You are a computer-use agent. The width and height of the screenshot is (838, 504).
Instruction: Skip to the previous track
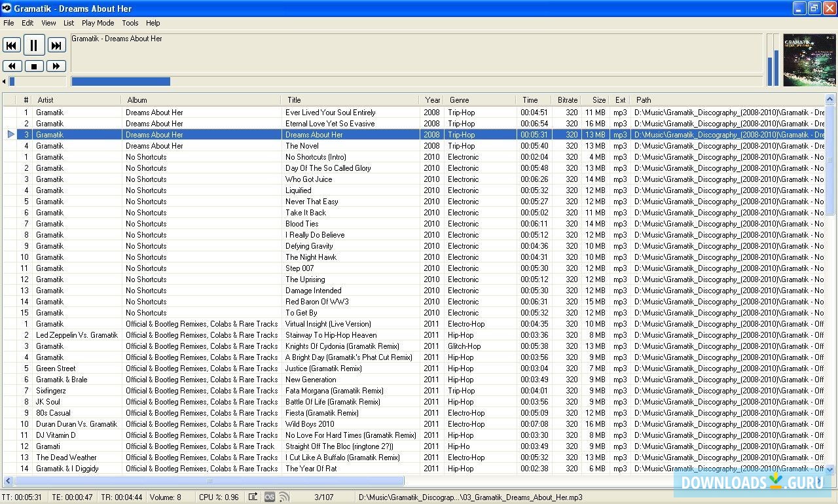(x=12, y=45)
